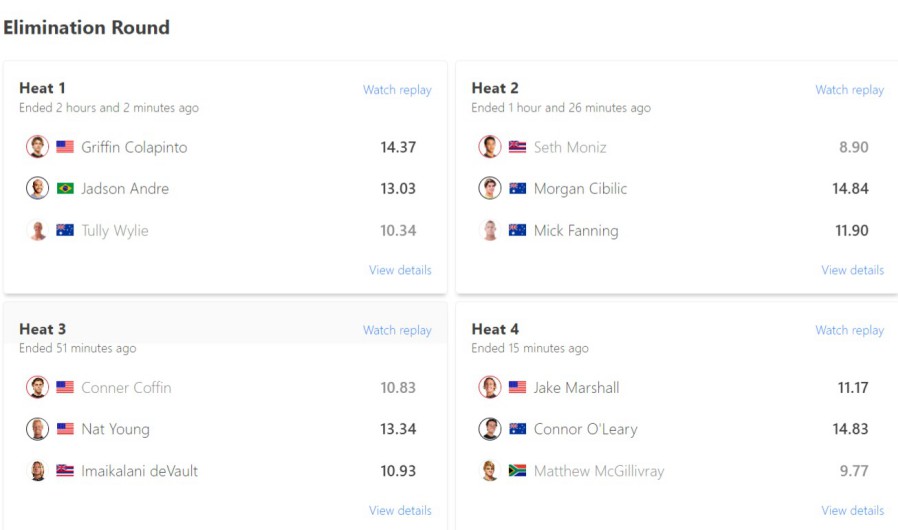Click Jake Marshall's avatar photo
The width and height of the screenshot is (898, 530).
490,388
